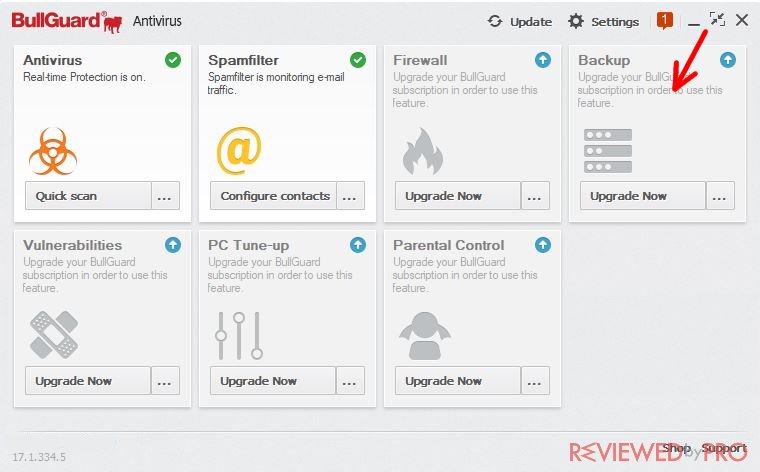The image size is (760, 472).
Task: Click the Antivirus green checkmark status
Action: point(173,60)
